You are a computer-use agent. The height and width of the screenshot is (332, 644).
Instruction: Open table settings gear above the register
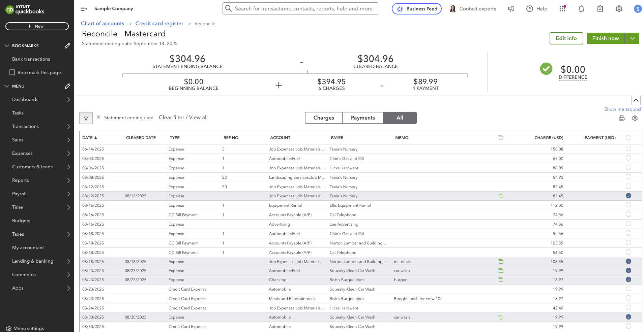click(x=635, y=118)
